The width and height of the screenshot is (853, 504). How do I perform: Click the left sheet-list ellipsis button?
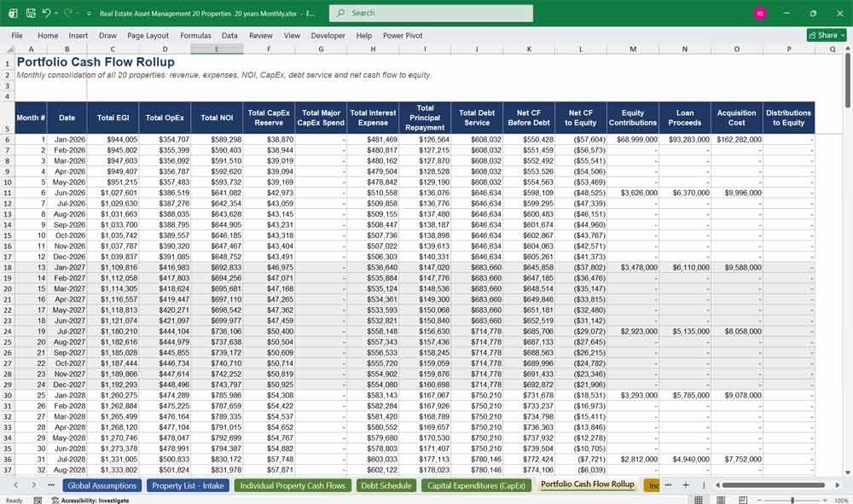tap(51, 485)
